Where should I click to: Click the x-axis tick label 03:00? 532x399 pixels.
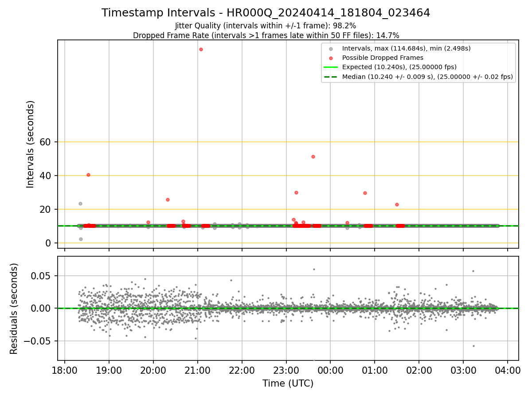click(x=463, y=370)
